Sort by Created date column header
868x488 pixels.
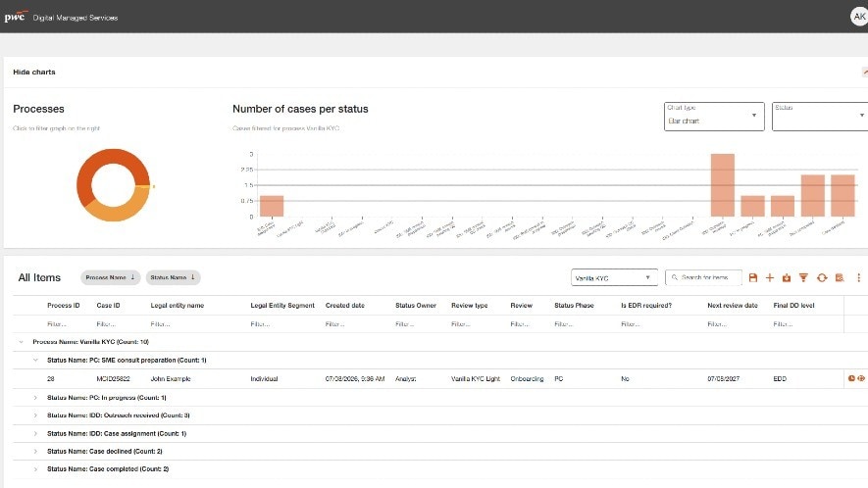point(345,306)
